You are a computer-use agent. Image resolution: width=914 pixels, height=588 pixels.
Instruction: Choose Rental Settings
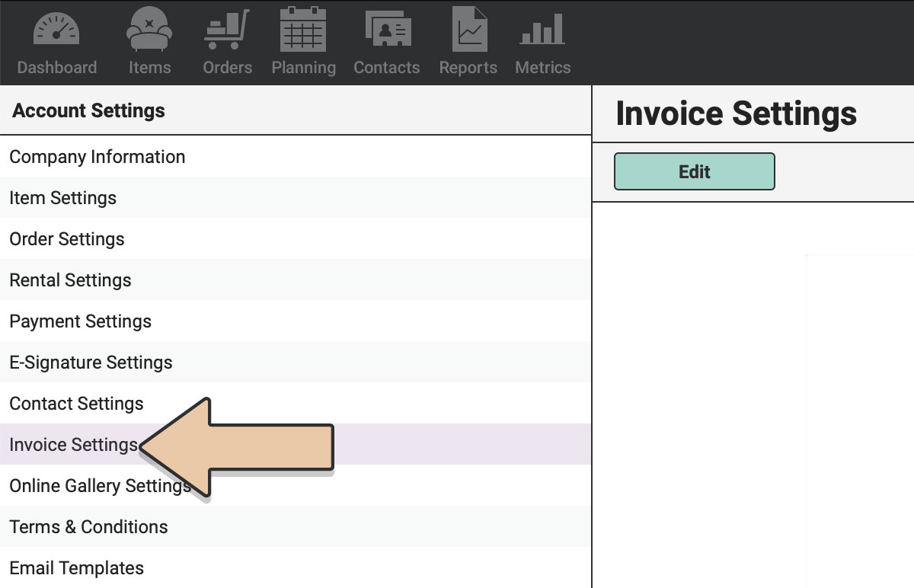tap(296, 280)
